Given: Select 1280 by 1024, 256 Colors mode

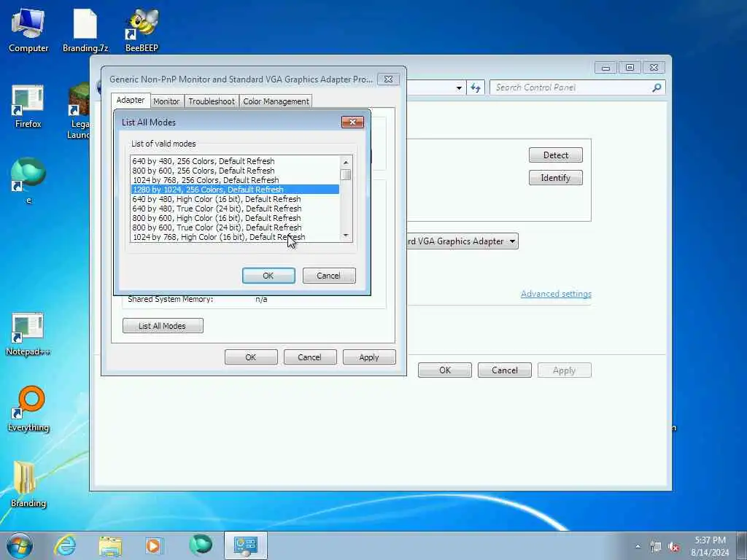Looking at the screenshot, I should tap(235, 190).
